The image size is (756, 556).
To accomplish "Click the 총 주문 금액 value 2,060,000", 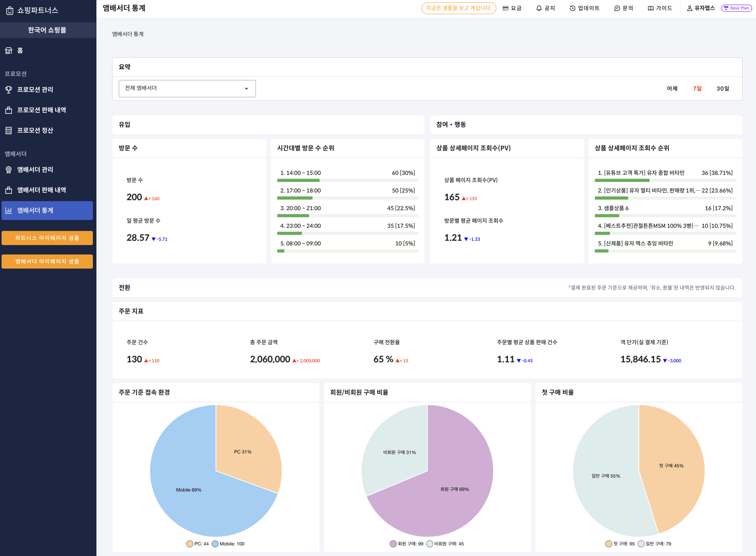I will click(x=270, y=359).
